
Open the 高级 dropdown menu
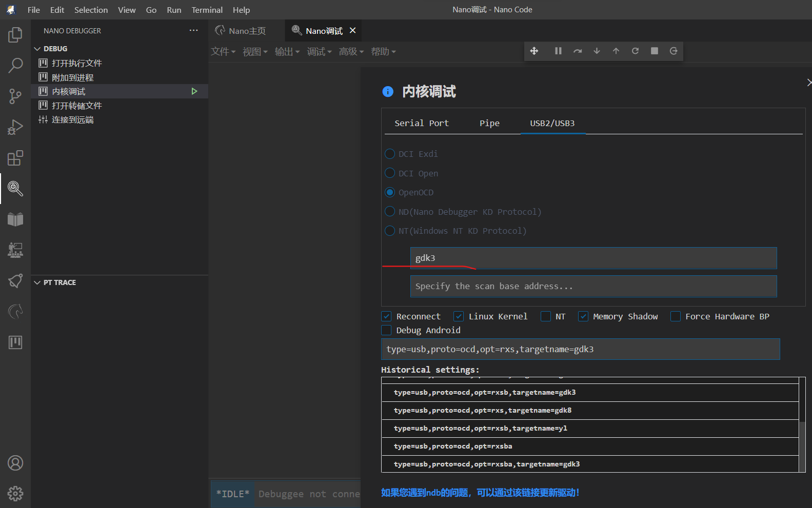351,52
